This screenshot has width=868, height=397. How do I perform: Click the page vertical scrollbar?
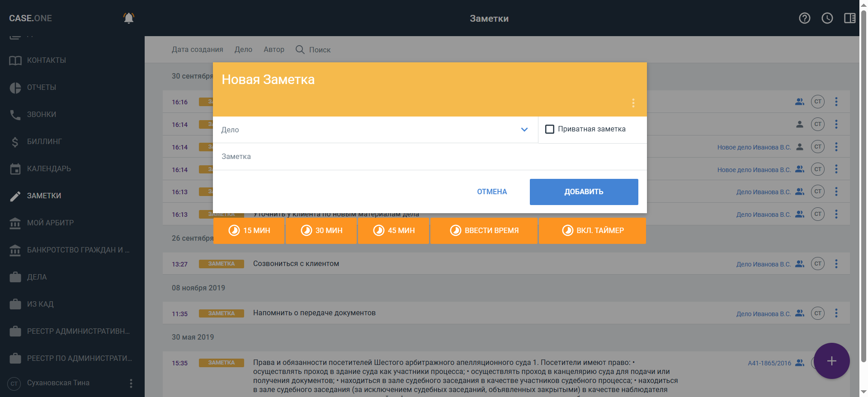pyautogui.click(x=863, y=181)
